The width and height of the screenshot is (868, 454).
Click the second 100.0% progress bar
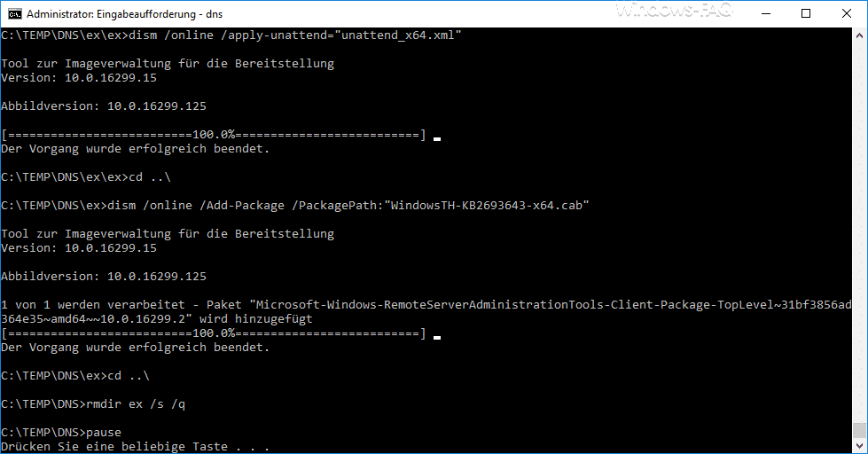click(x=214, y=333)
